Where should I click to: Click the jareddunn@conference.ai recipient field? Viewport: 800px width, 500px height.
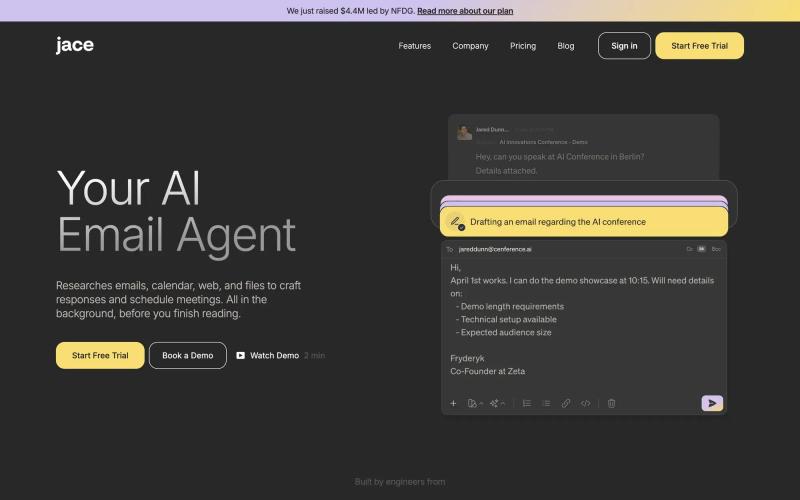click(x=495, y=249)
